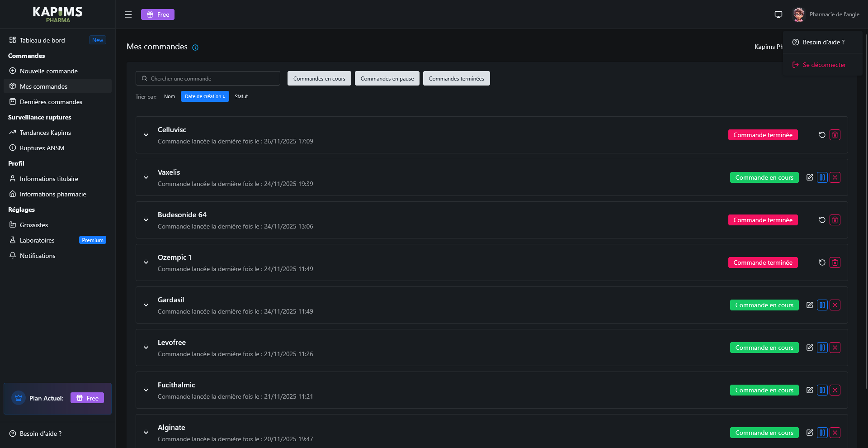The image size is (868, 448).
Task: Open the Grossistes settings
Action: point(33,224)
